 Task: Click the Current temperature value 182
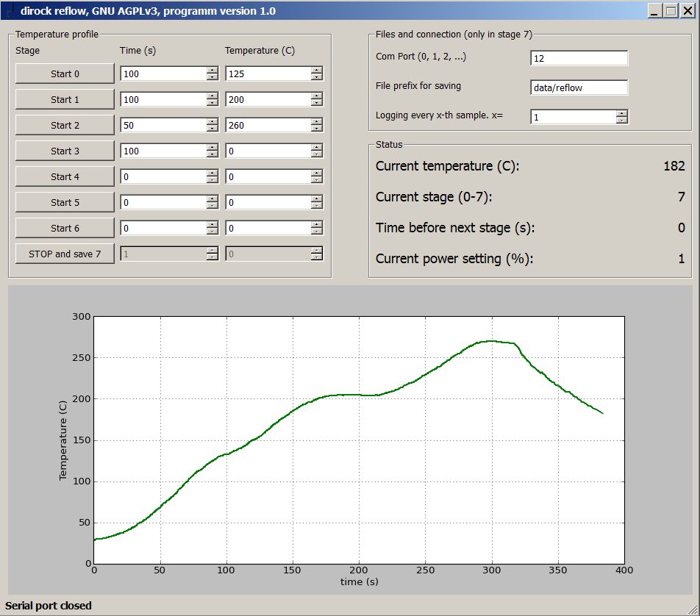(x=674, y=166)
